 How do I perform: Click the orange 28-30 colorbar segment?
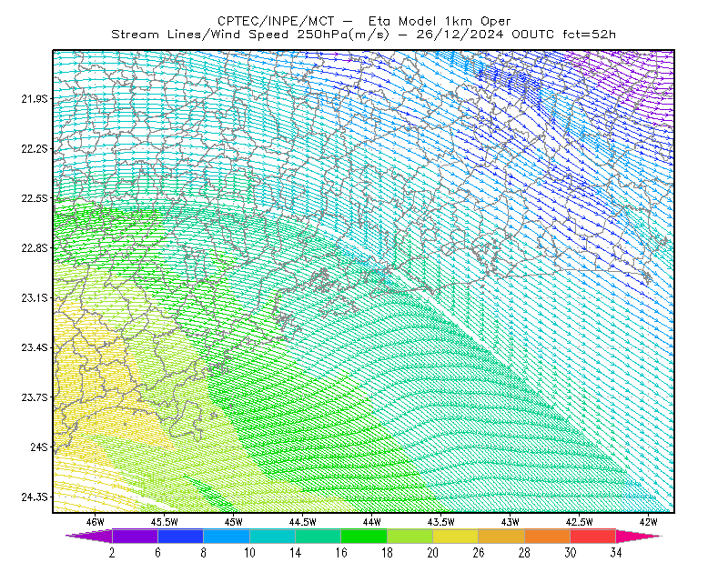tap(547, 536)
